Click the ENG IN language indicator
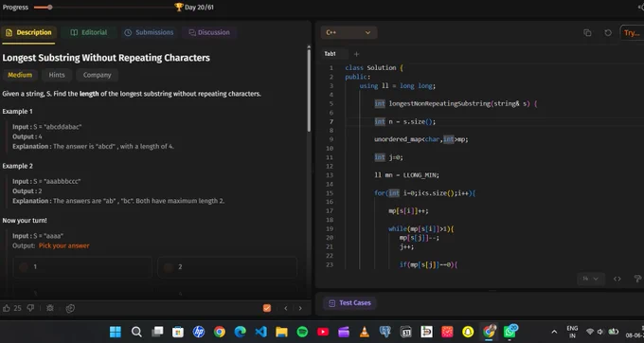 [572, 332]
